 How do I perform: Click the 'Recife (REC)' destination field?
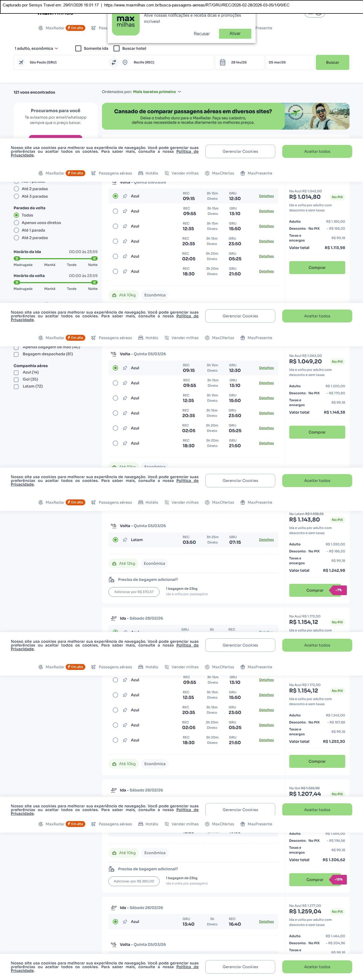tap(167, 62)
